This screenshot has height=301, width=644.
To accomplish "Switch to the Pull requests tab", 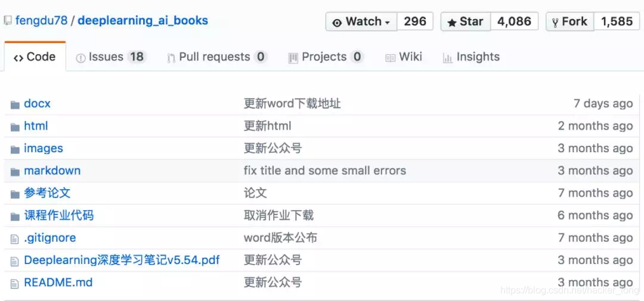I will coord(217,57).
